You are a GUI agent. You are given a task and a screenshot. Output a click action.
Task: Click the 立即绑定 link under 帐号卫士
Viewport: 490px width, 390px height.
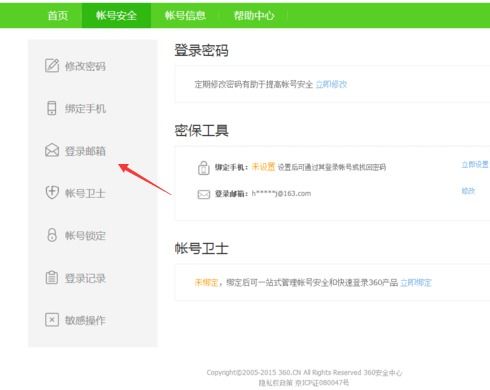[416, 283]
